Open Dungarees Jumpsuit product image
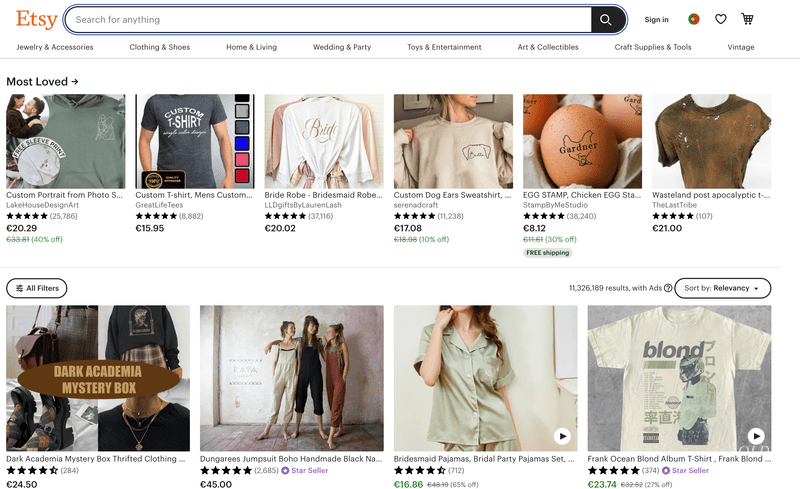Image resolution: width=800 pixels, height=489 pixels. [x=292, y=378]
